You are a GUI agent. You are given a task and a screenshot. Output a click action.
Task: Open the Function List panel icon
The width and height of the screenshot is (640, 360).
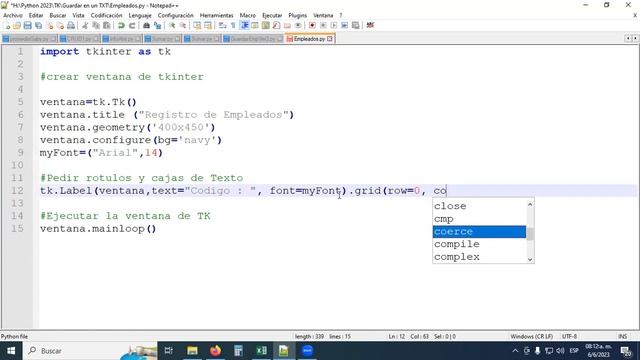click(277, 25)
